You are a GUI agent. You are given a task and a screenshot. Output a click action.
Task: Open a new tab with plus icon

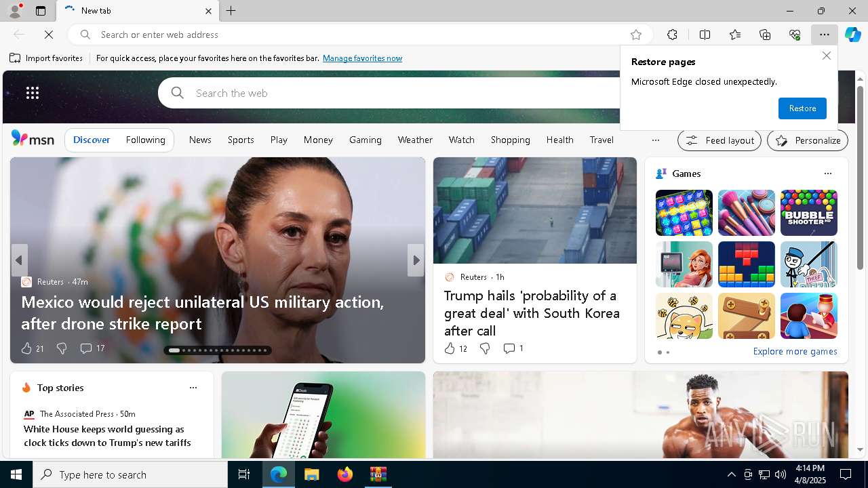(x=231, y=11)
